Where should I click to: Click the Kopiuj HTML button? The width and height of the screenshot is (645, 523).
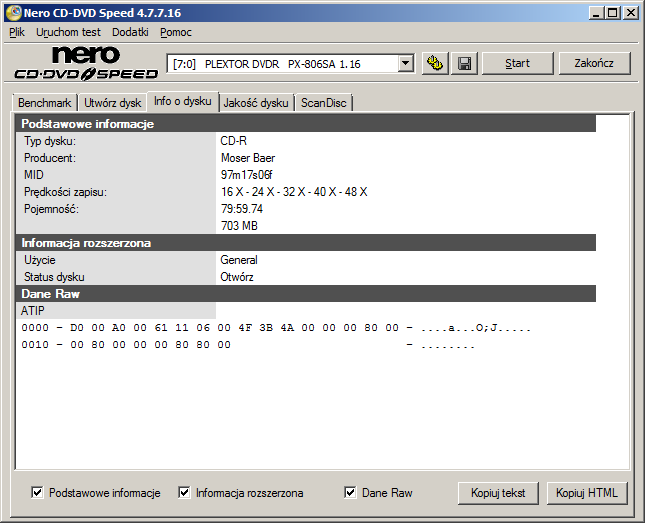click(x=587, y=493)
